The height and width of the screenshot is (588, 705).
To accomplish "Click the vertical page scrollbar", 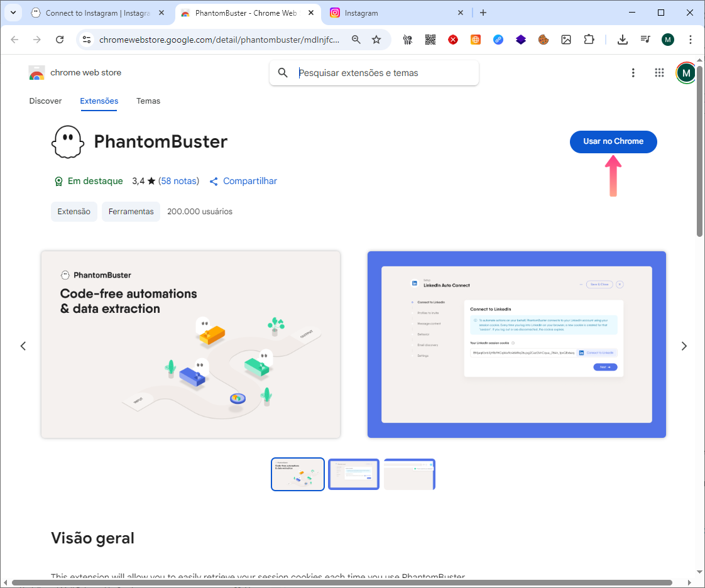I will (699, 150).
